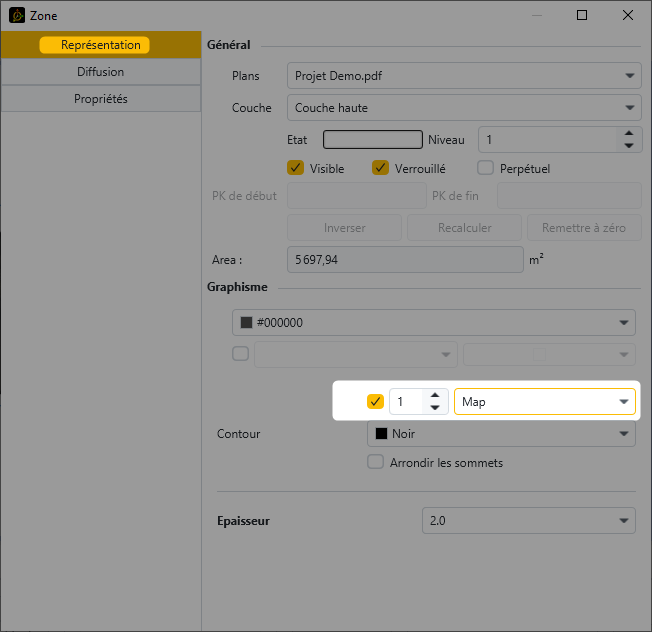652x632 pixels.
Task: Open the Epaisseur dropdown set to 2.0
Action: coord(528,521)
